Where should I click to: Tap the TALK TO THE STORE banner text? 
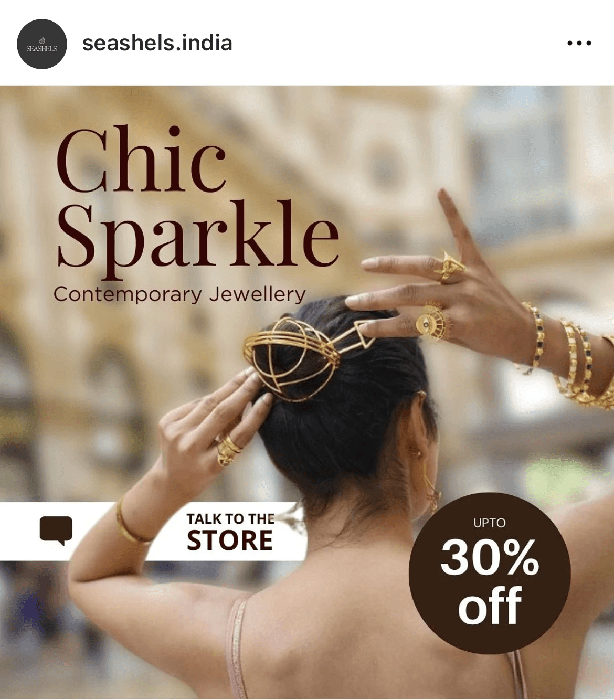click(230, 532)
